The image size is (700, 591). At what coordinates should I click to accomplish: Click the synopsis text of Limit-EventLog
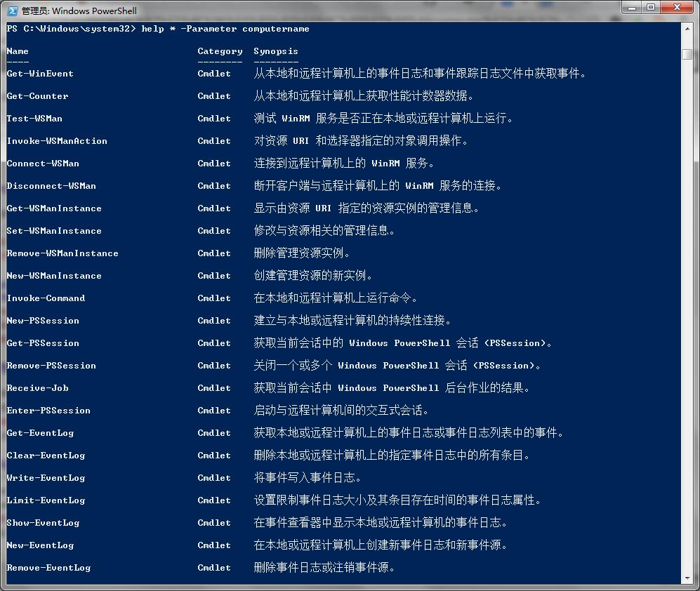point(397,500)
